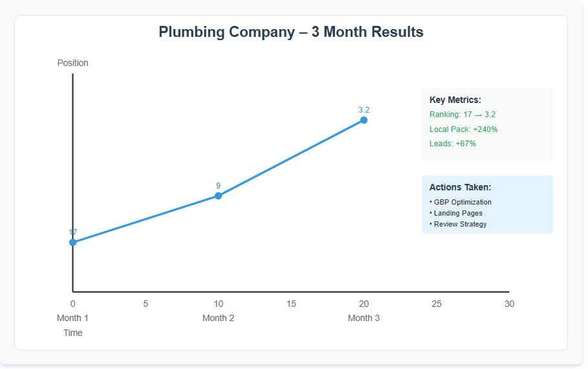
Task: Select the GBP Optimization bullet
Action: coord(460,202)
